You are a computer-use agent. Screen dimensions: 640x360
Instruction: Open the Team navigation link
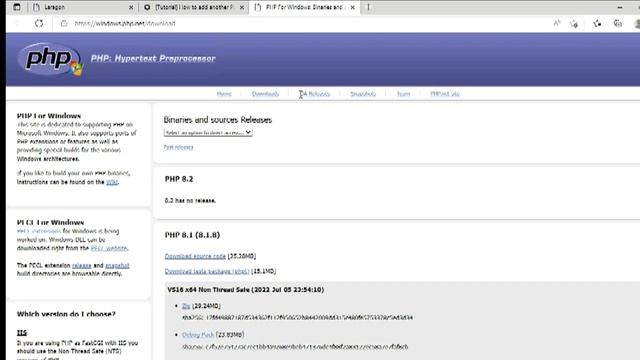[403, 94]
